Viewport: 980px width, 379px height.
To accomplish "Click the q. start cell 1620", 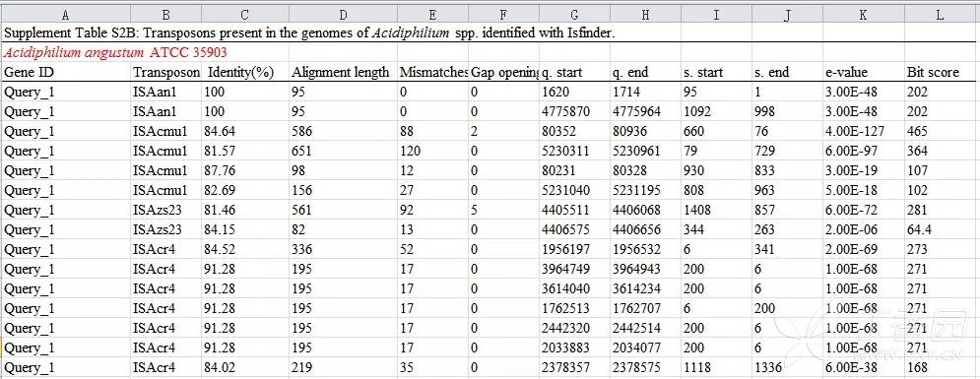I will (574, 92).
